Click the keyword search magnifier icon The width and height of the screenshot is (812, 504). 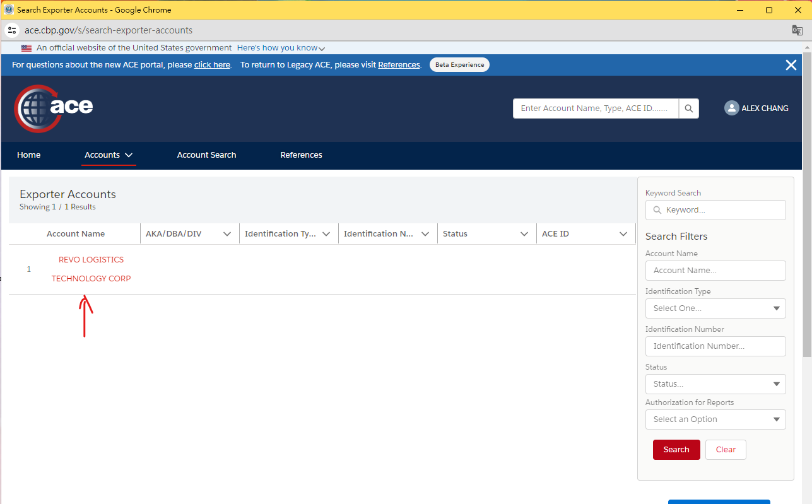657,209
